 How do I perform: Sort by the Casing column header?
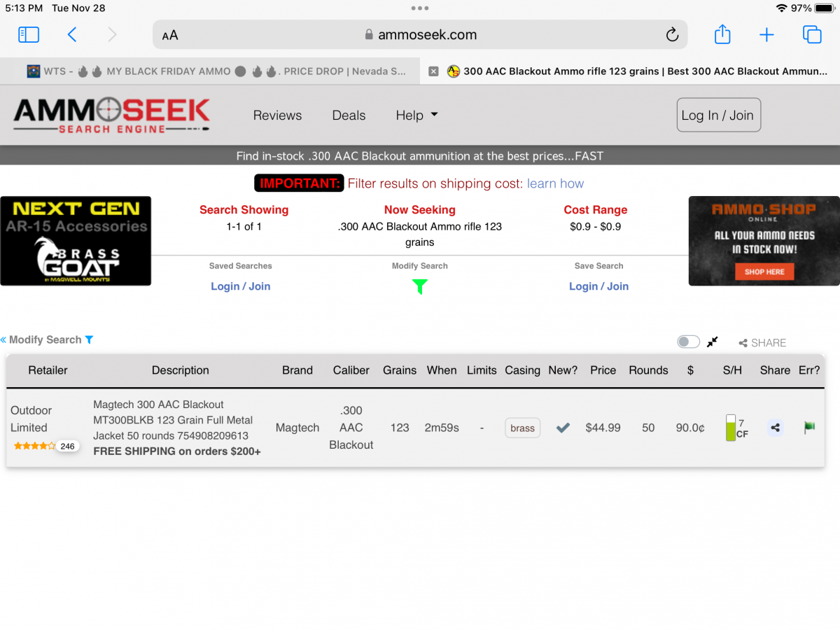coord(523,370)
